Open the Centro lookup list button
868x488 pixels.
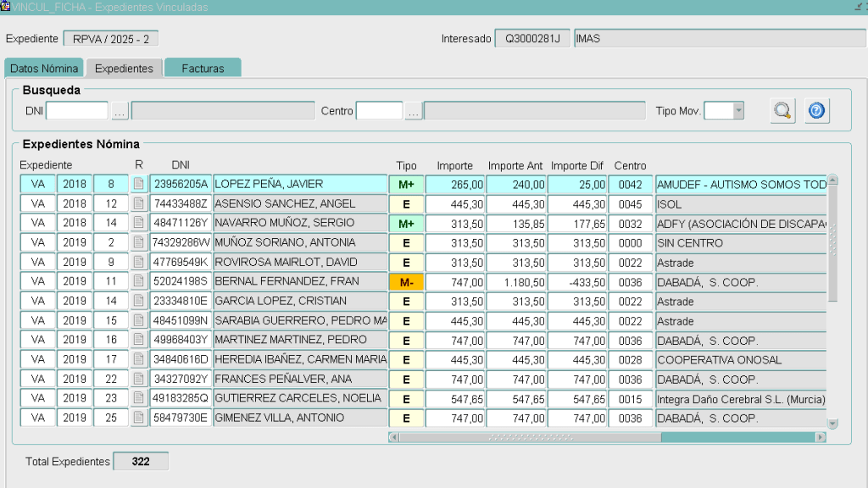413,111
